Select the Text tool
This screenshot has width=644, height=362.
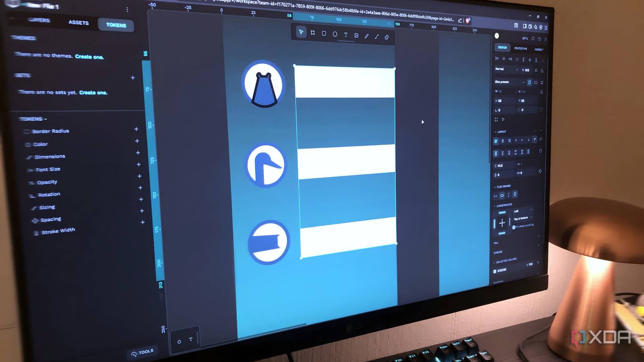[x=346, y=35]
